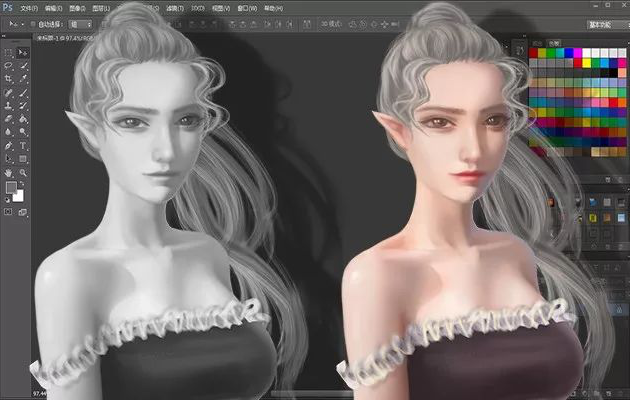The height and width of the screenshot is (400, 630).
Task: Expand the collapsed toolbox panel arrows
Action: pos(3,36)
